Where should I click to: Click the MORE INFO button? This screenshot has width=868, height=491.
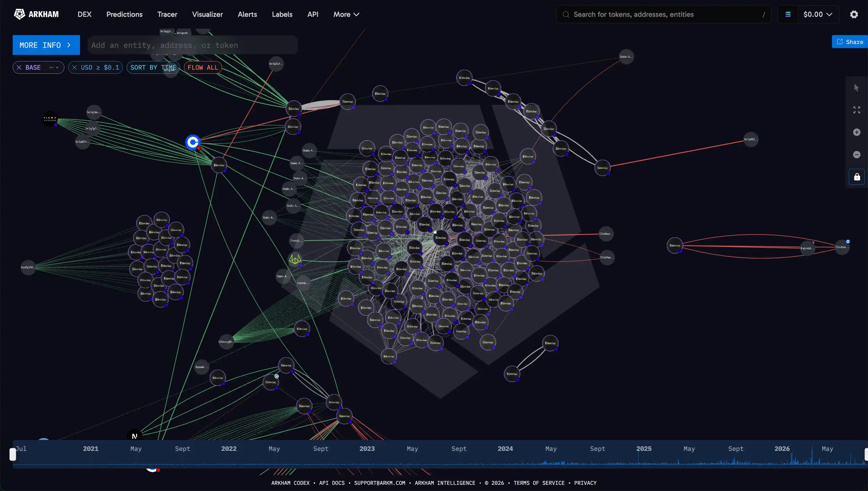pos(46,45)
